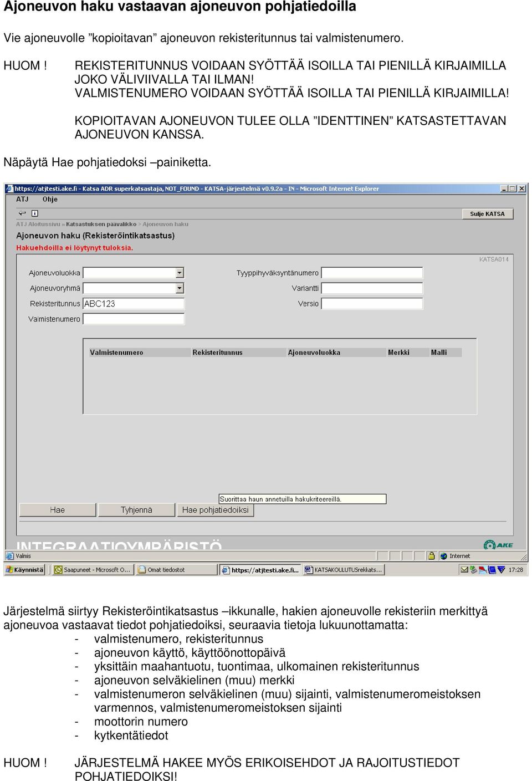
Task: Open the ATJ menu
Action: click(22, 199)
